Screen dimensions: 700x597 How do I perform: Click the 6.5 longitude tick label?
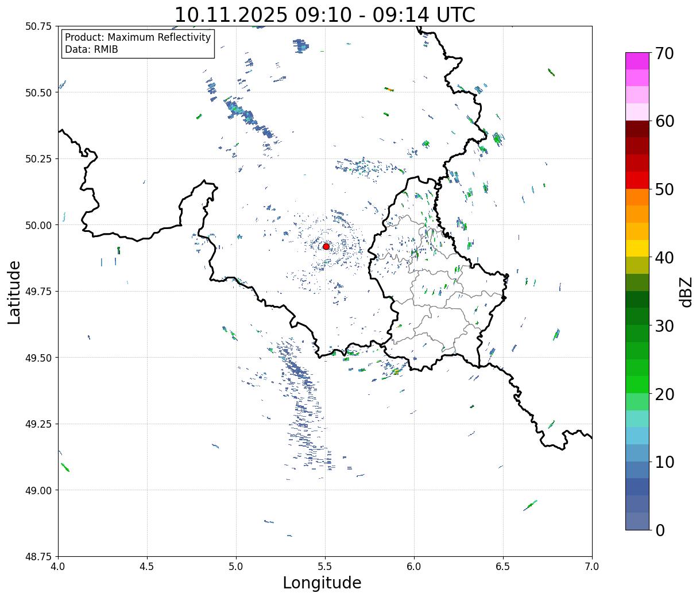(x=503, y=567)
